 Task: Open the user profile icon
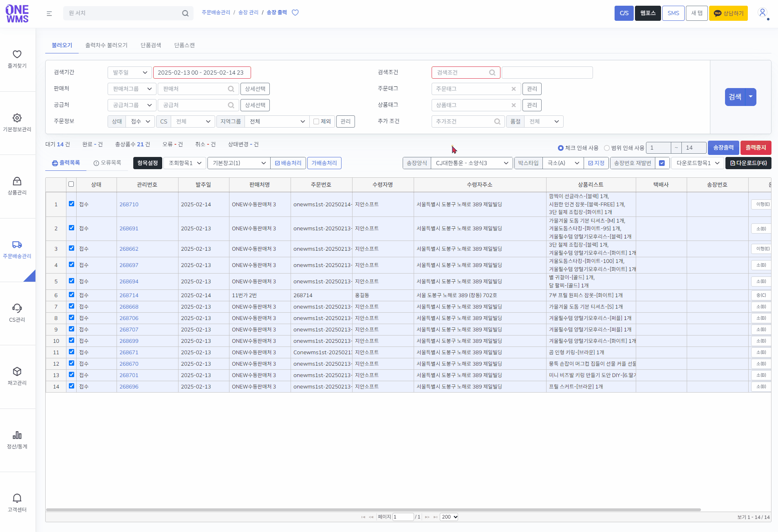click(763, 13)
